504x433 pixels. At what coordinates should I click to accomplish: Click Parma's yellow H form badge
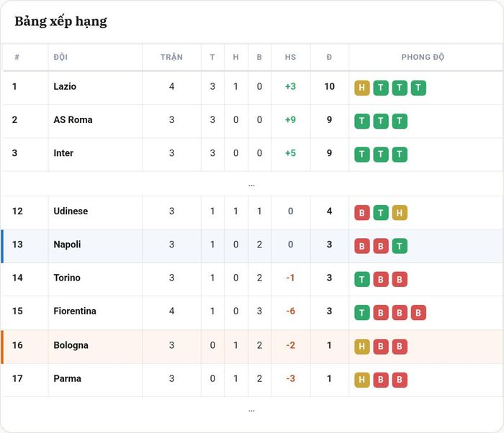[362, 380]
